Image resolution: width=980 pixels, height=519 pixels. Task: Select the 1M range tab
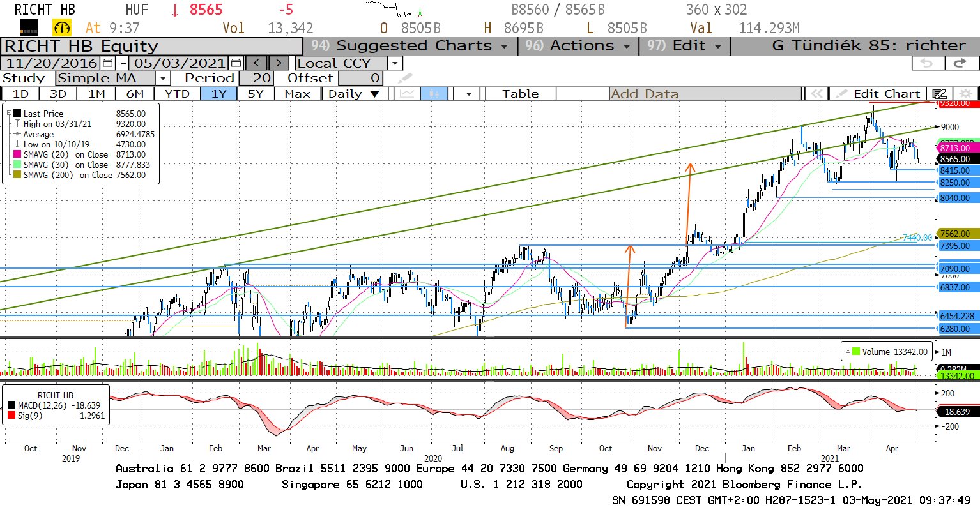[x=96, y=94]
